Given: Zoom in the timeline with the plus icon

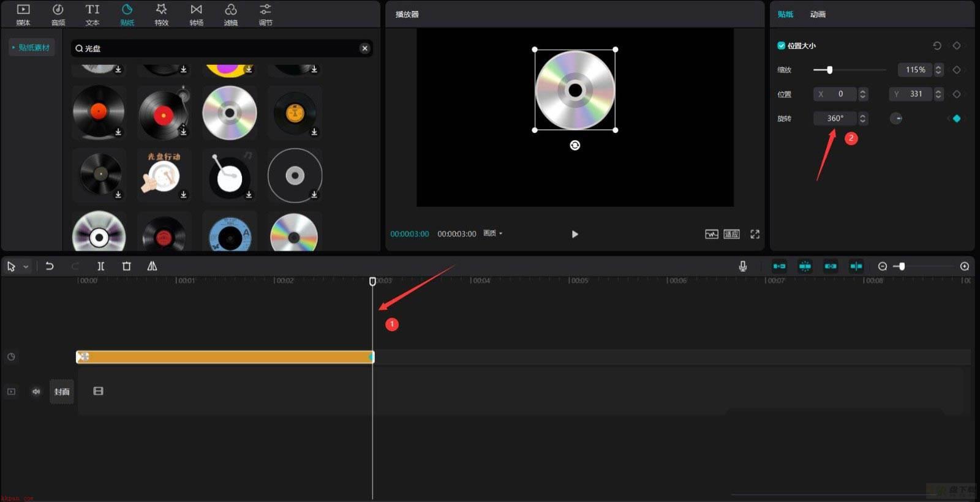Looking at the screenshot, I should pyautogui.click(x=965, y=266).
